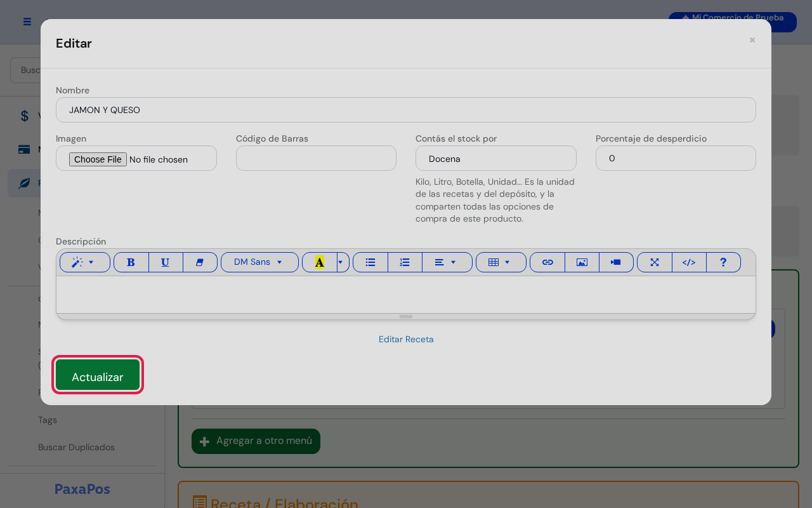This screenshot has height=508, width=812.
Task: Click the PaxaPos logo in the sidebar
Action: point(82,489)
